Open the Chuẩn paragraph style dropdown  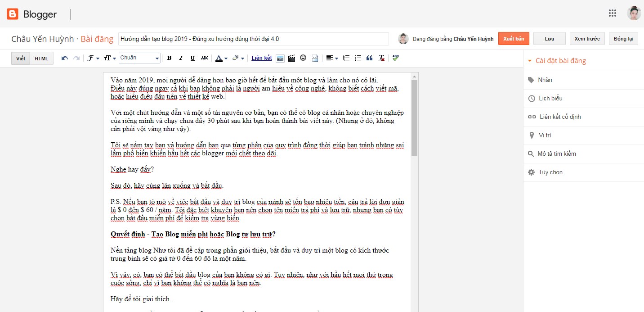coord(139,58)
